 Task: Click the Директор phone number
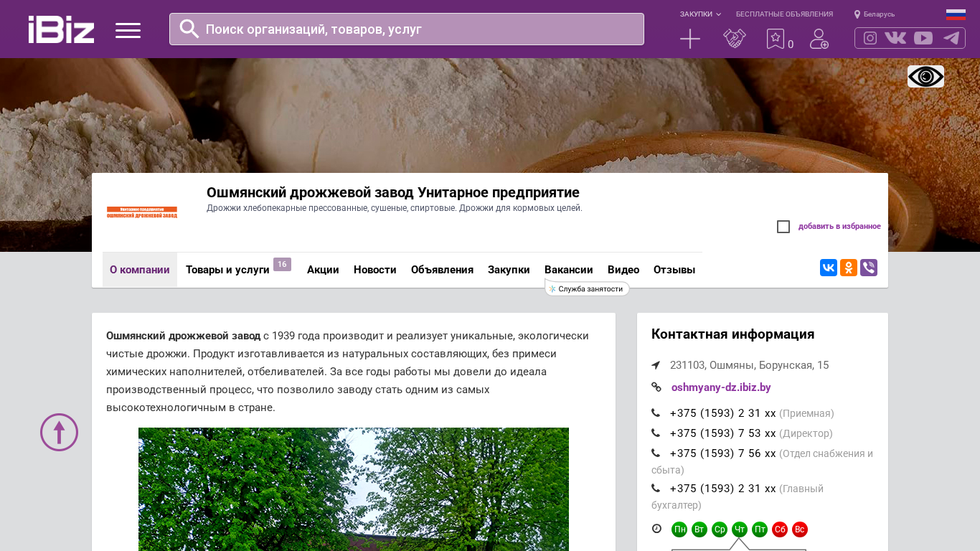(723, 433)
